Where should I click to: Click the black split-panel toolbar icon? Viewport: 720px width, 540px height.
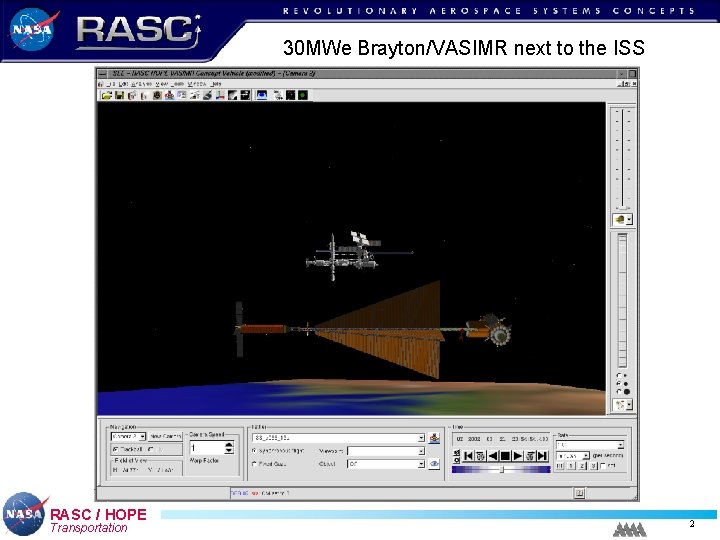pos(245,95)
